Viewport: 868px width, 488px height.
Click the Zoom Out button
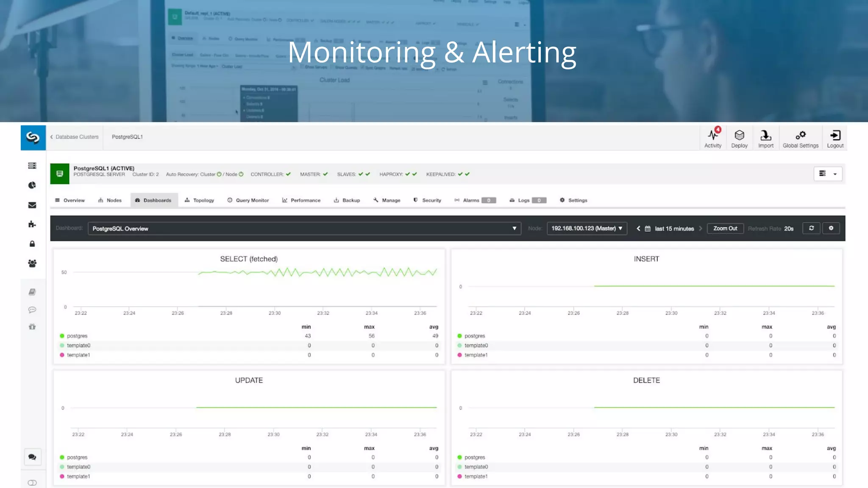click(725, 228)
